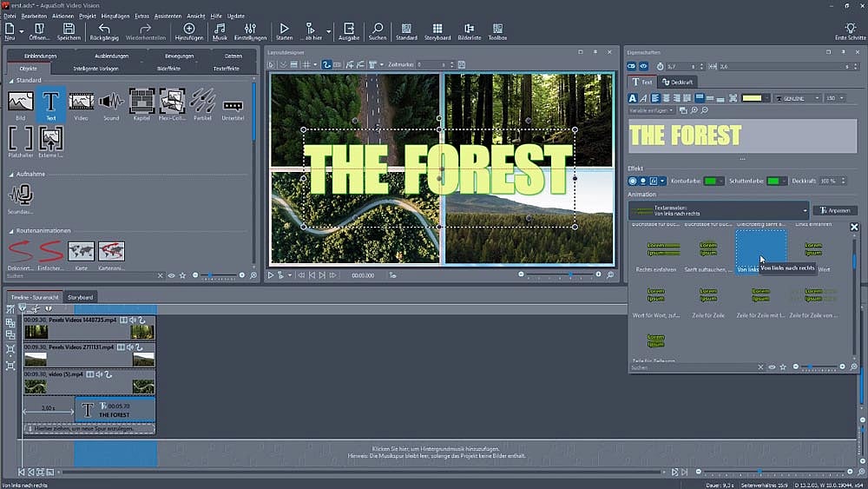
Task: Collapse the Routenanimationen section
Action: (x=11, y=231)
